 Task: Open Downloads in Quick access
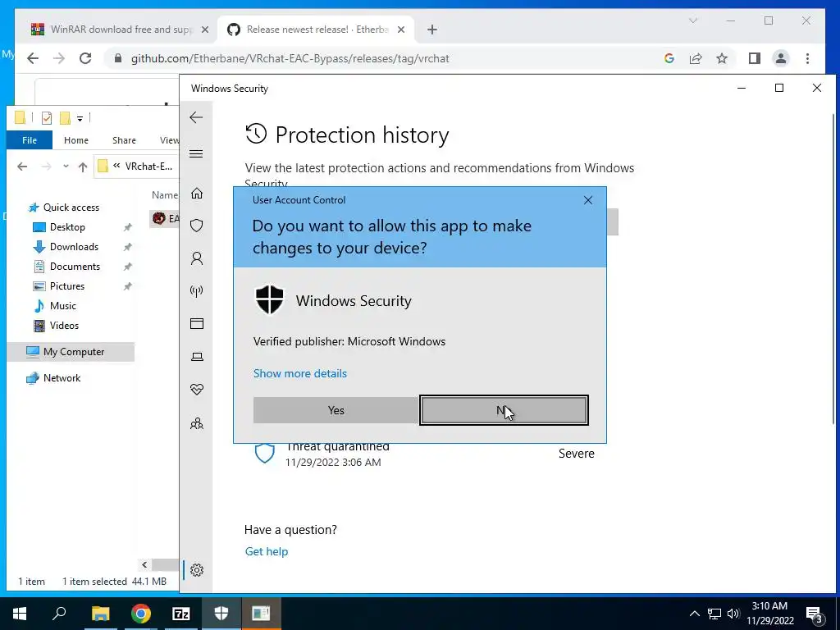coord(74,247)
